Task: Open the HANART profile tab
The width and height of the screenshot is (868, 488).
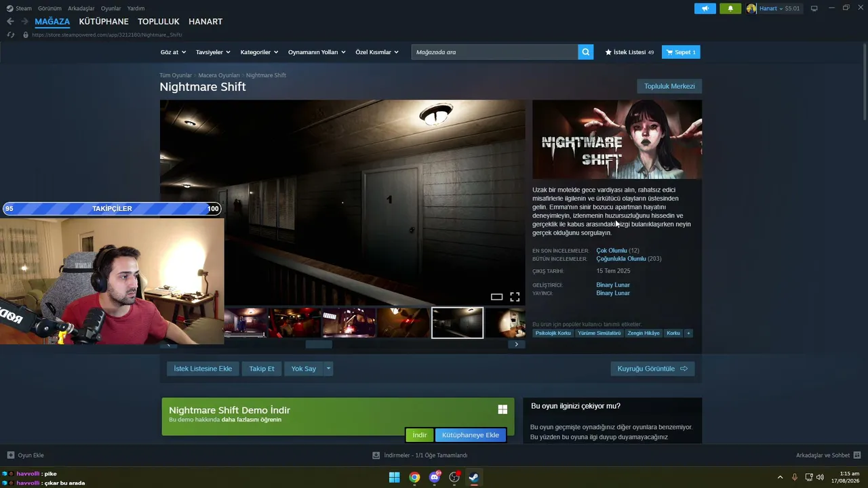Action: click(x=205, y=22)
